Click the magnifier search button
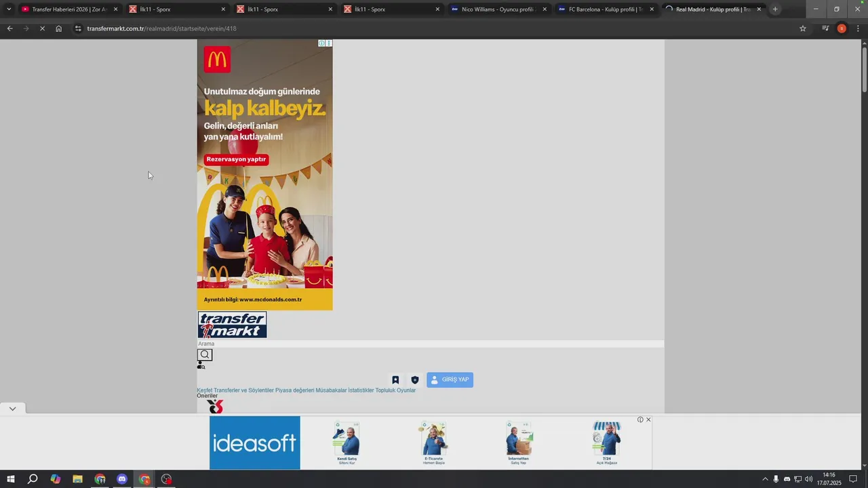 205,354
